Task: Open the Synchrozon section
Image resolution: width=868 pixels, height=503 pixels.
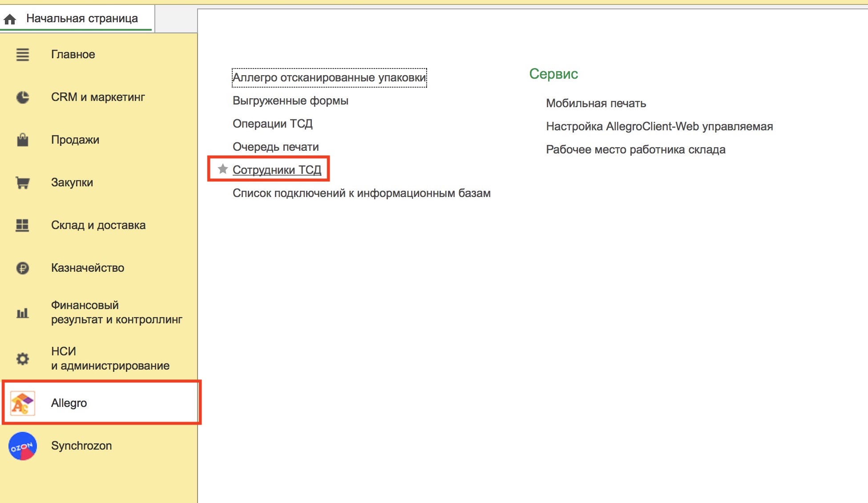Action: (81, 446)
